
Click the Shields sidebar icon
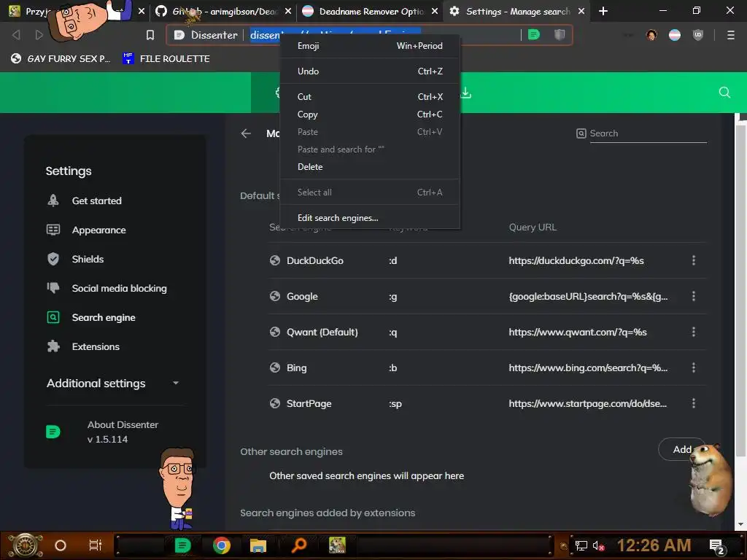point(53,259)
